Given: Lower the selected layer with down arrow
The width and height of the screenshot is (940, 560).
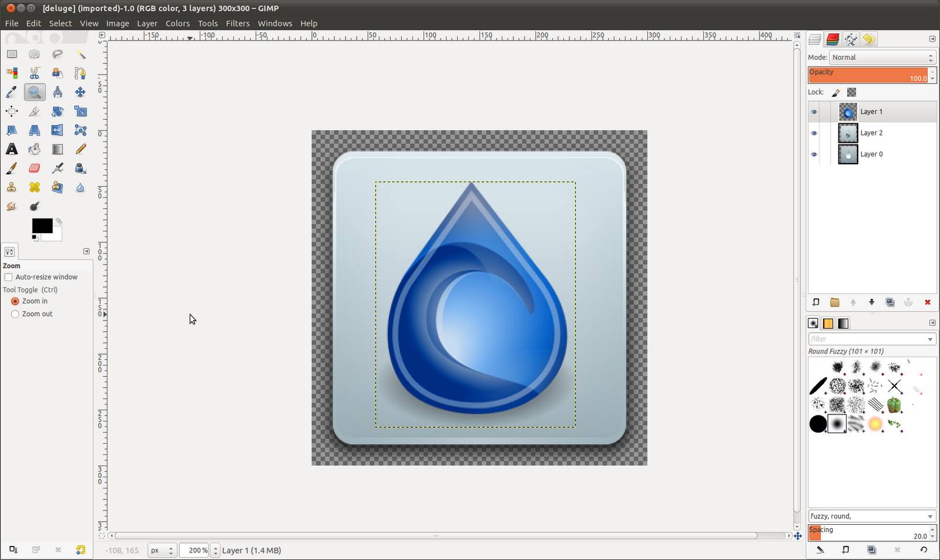Looking at the screenshot, I should tap(872, 302).
